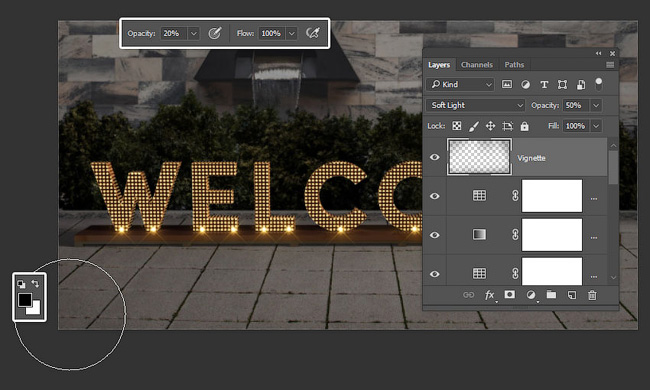Create a new layer group
This screenshot has height=390, width=650.
(x=551, y=294)
